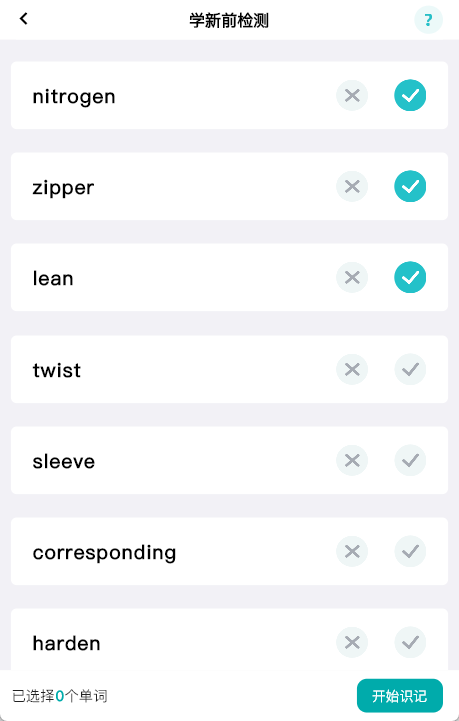Check twist as a known word
459x721 pixels.
pyautogui.click(x=410, y=369)
